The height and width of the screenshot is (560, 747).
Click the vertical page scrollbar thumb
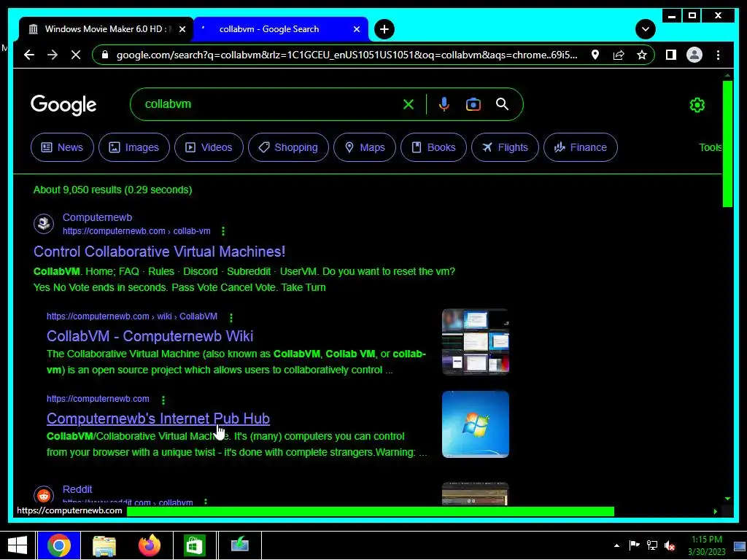click(x=727, y=144)
